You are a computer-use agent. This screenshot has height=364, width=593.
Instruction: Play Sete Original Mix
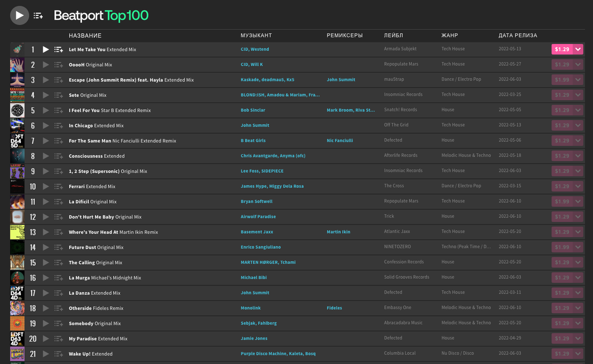46,95
